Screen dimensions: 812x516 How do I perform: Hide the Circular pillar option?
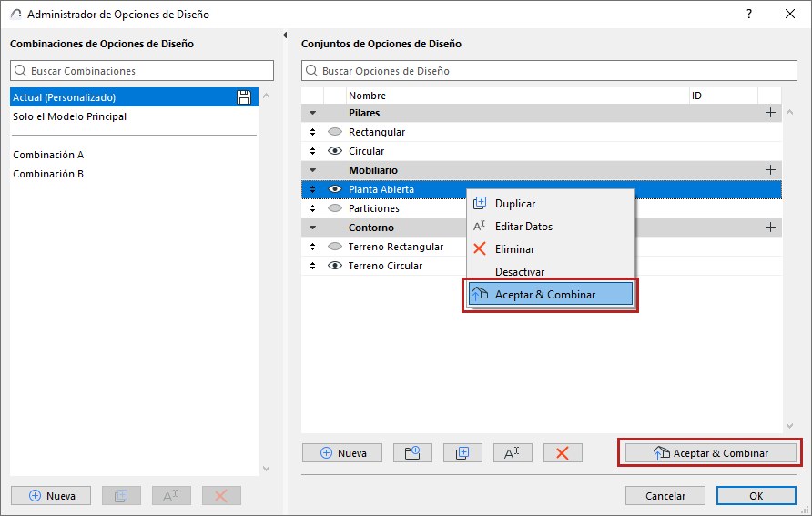[x=335, y=151]
